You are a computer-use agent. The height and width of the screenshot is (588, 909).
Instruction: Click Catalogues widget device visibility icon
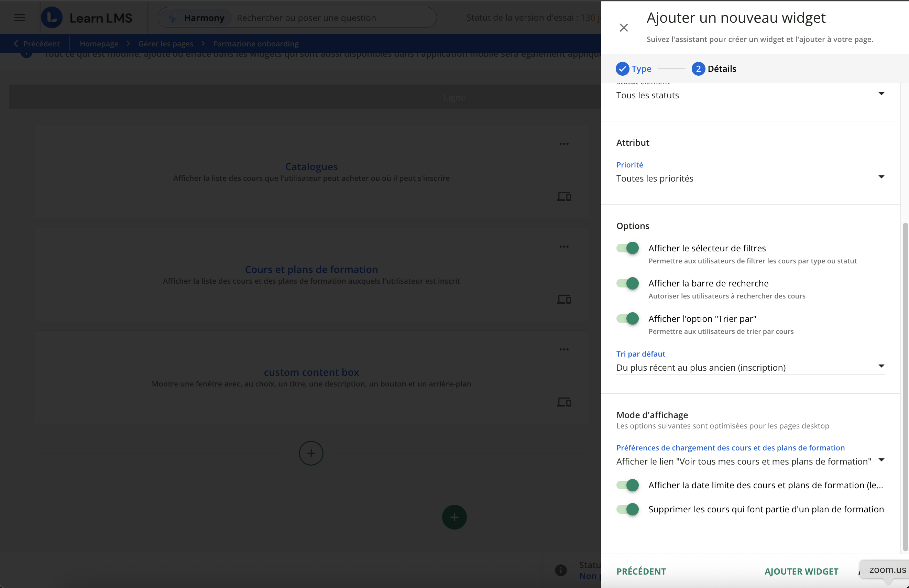pos(564,197)
